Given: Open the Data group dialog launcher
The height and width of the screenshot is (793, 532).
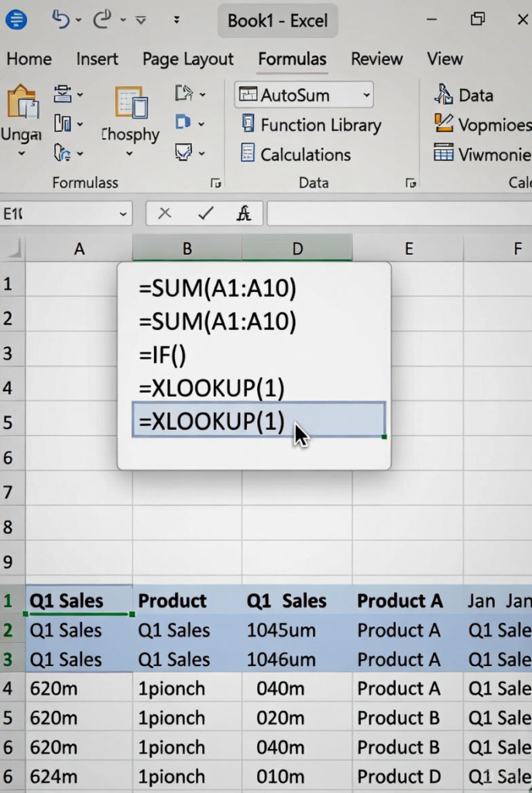Looking at the screenshot, I should tap(410, 184).
